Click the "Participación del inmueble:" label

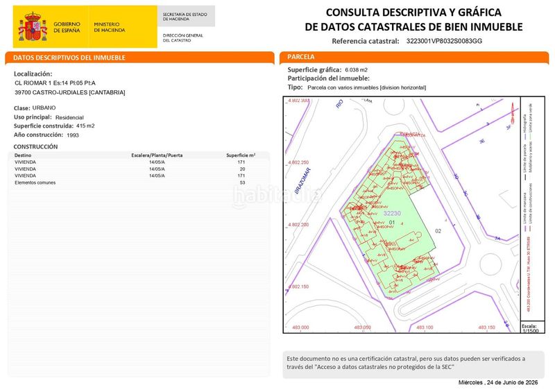328,78
